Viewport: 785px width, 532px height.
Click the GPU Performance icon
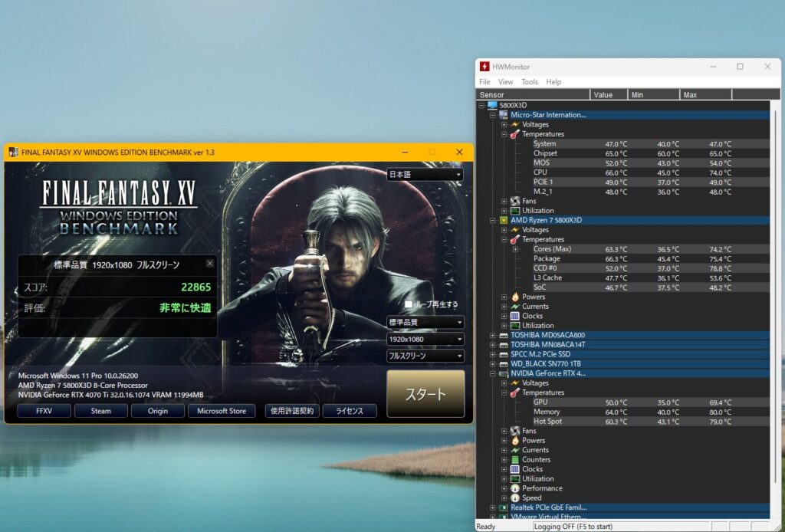(514, 488)
